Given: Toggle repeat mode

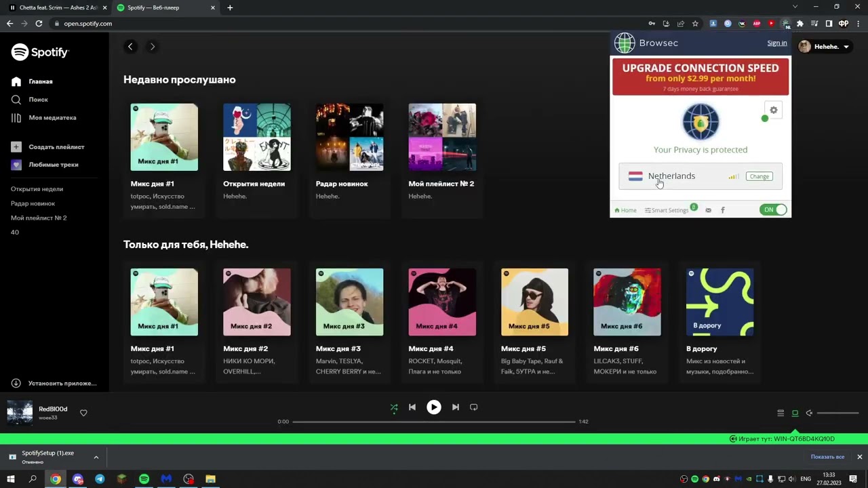Looking at the screenshot, I should point(474,407).
